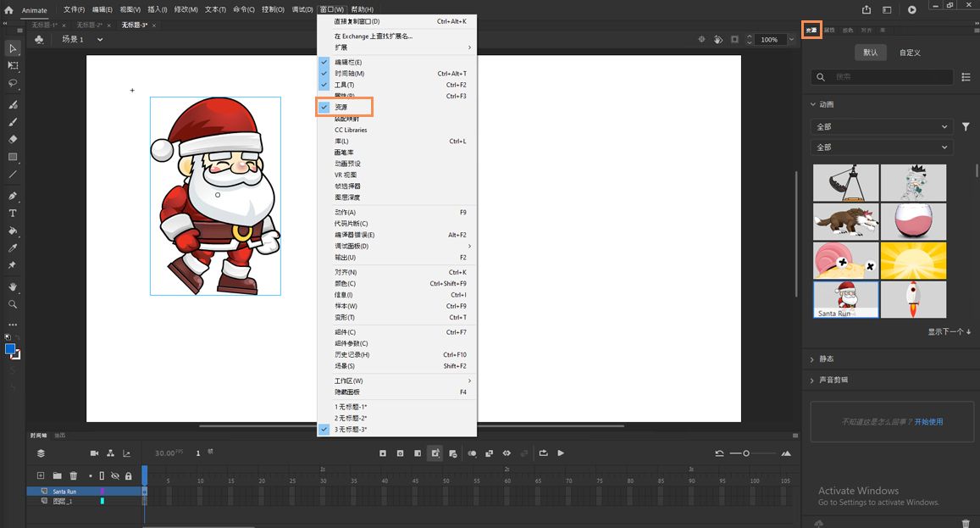Select the Text tool
Viewport: 980px width, 528px height.
tap(13, 214)
